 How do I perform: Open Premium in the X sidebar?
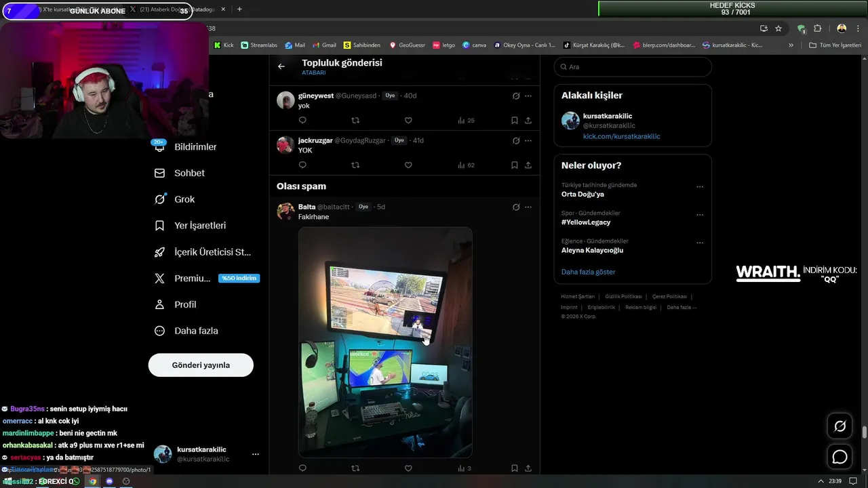(207, 279)
